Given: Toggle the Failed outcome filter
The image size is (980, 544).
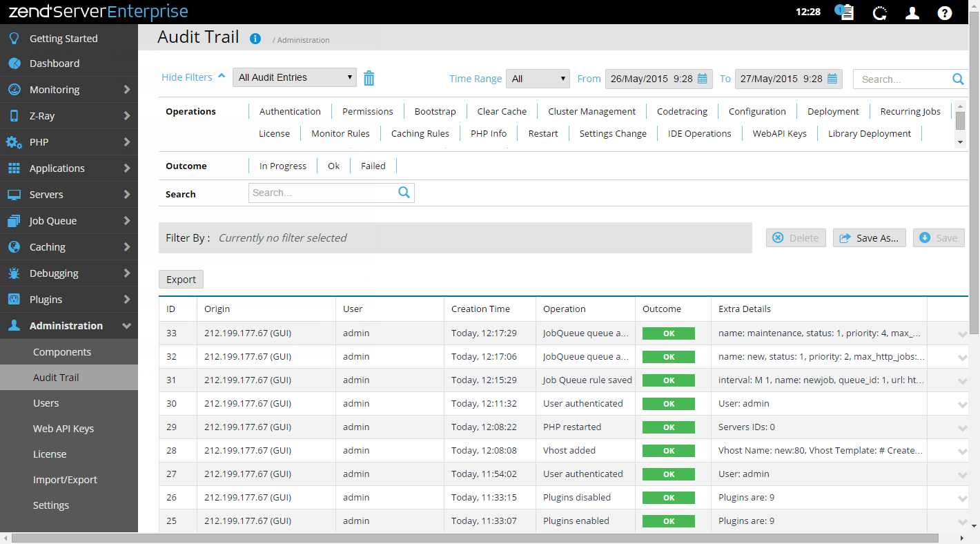Looking at the screenshot, I should pyautogui.click(x=373, y=166).
